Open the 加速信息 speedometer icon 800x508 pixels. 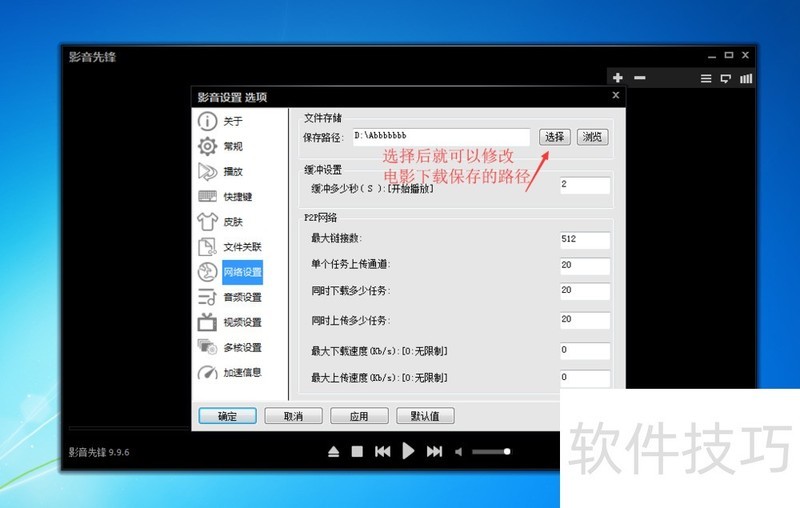(x=207, y=372)
